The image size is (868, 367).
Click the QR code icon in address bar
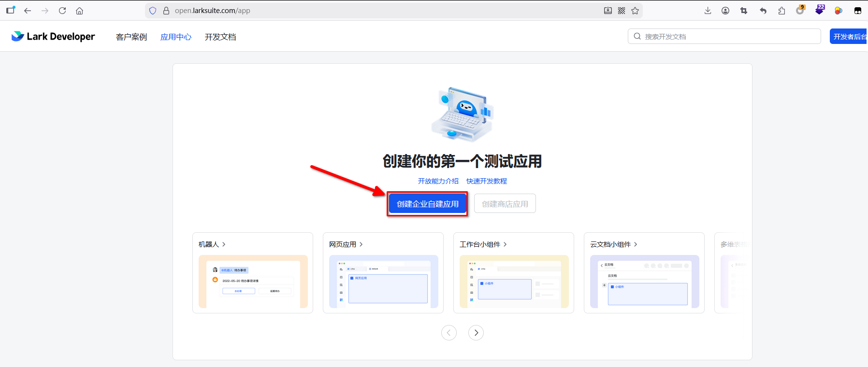[x=622, y=11]
